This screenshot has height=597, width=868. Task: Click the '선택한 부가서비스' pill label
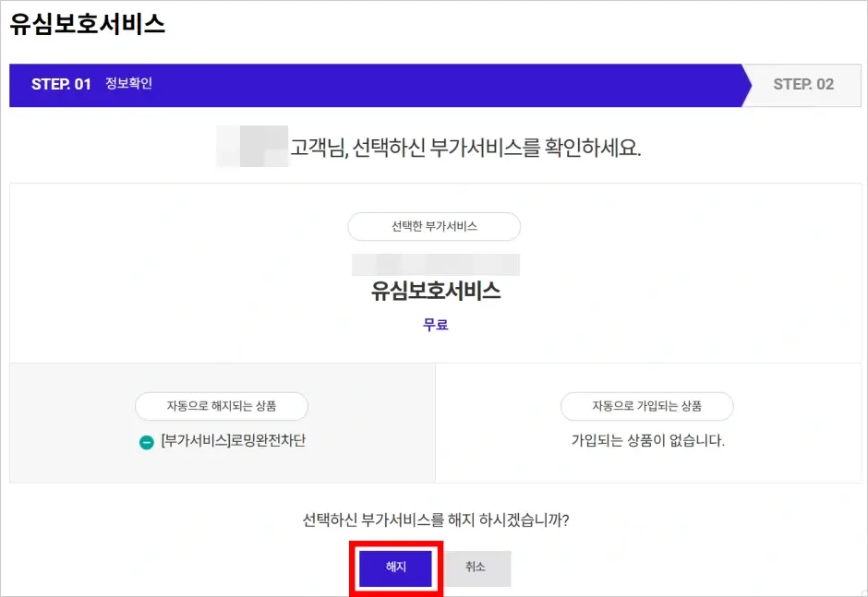[434, 226]
